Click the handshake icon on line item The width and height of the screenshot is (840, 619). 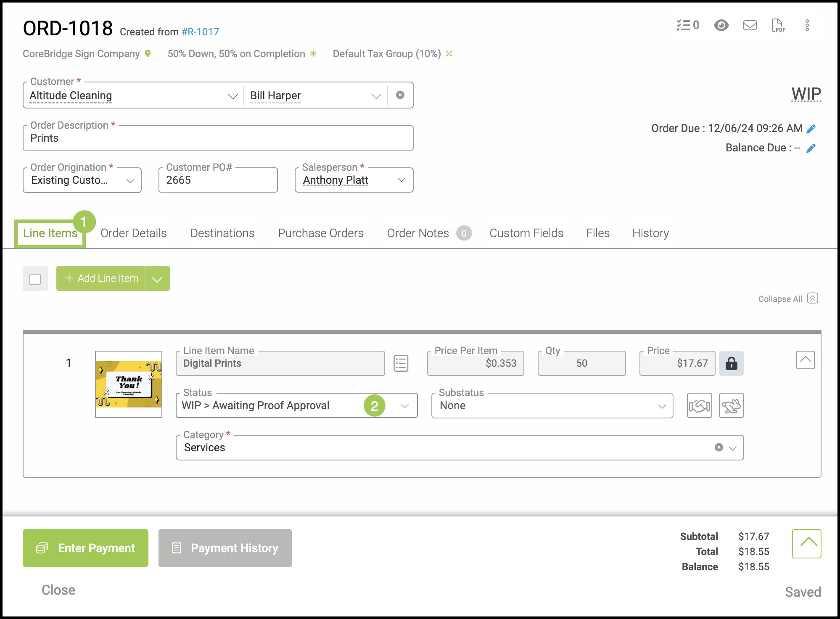pos(699,406)
